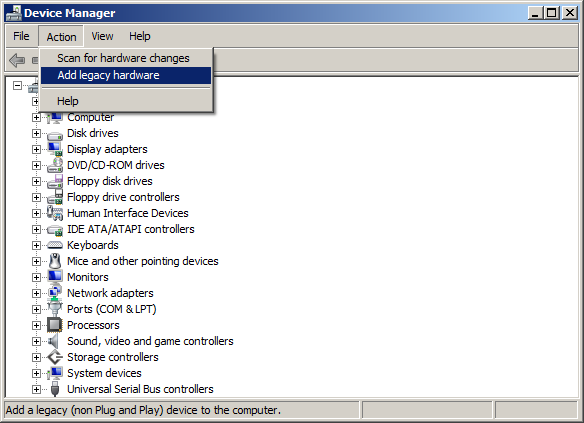Click the Keyboards device icon
The image size is (584, 423).
click(x=55, y=245)
